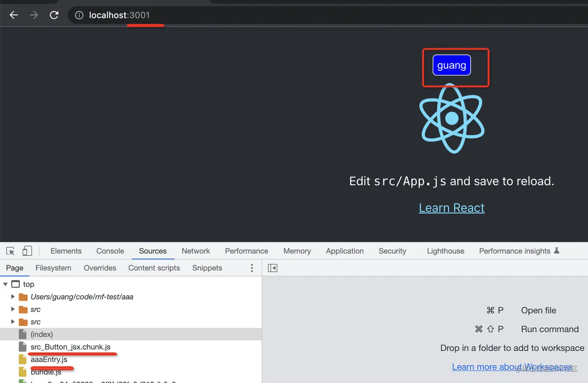This screenshot has width=588, height=383.
Task: Expand the second src folder arrow
Action: pos(13,322)
